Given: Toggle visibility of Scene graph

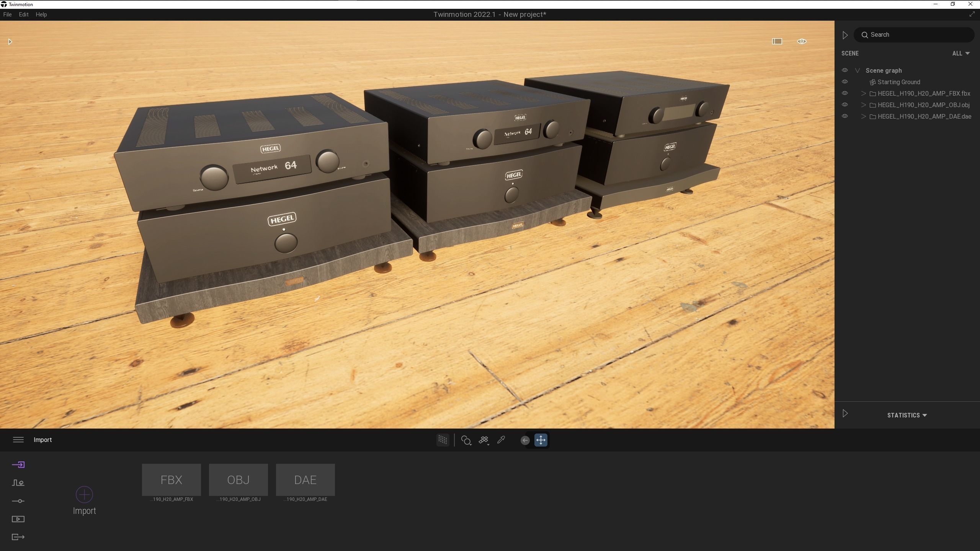Looking at the screenshot, I should pos(844,70).
